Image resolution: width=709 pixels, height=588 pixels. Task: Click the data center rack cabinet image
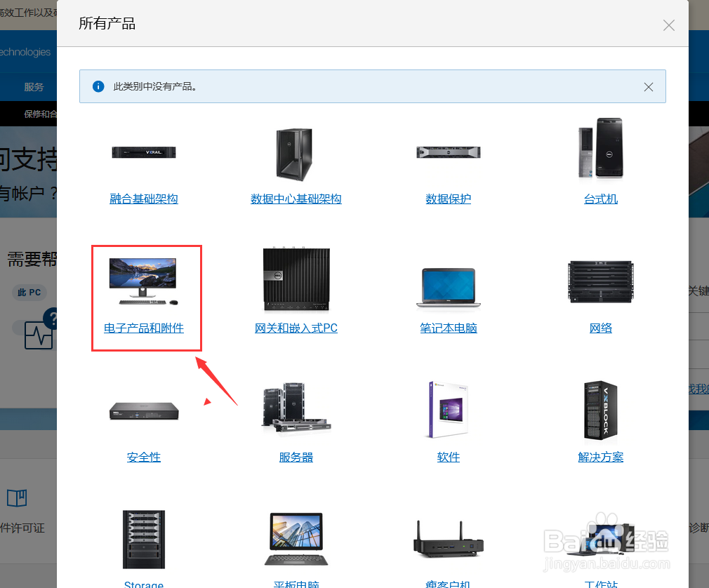[294, 154]
